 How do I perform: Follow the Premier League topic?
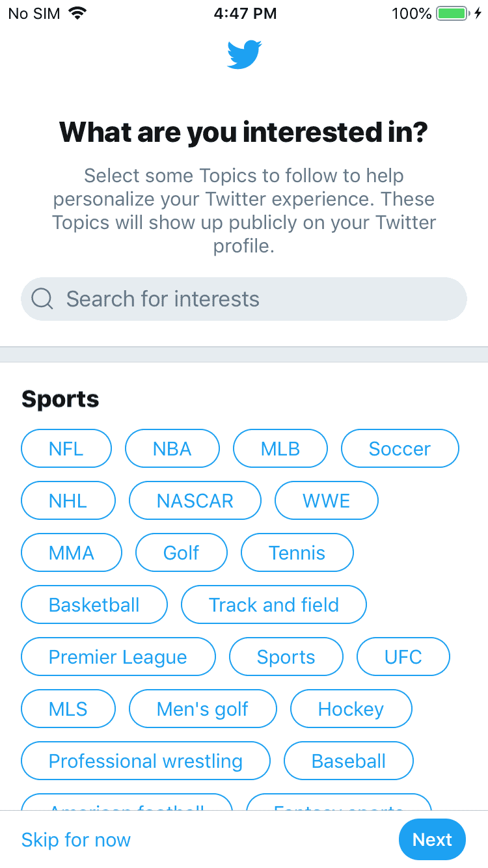118,657
